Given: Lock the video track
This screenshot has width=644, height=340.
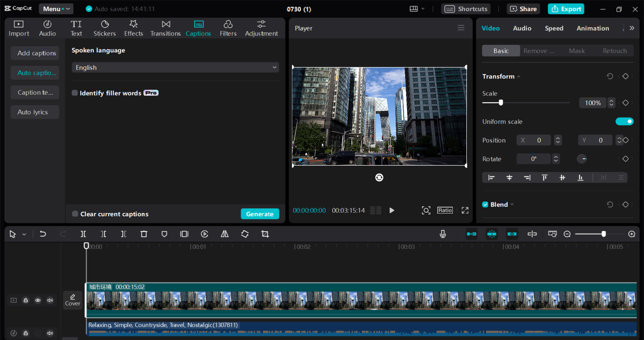Looking at the screenshot, I should (x=26, y=300).
